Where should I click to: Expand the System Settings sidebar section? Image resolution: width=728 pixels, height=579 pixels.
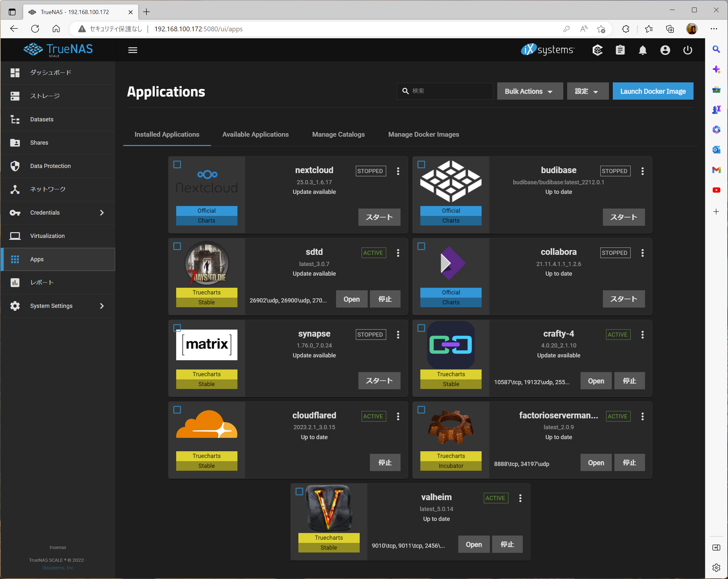(51, 306)
